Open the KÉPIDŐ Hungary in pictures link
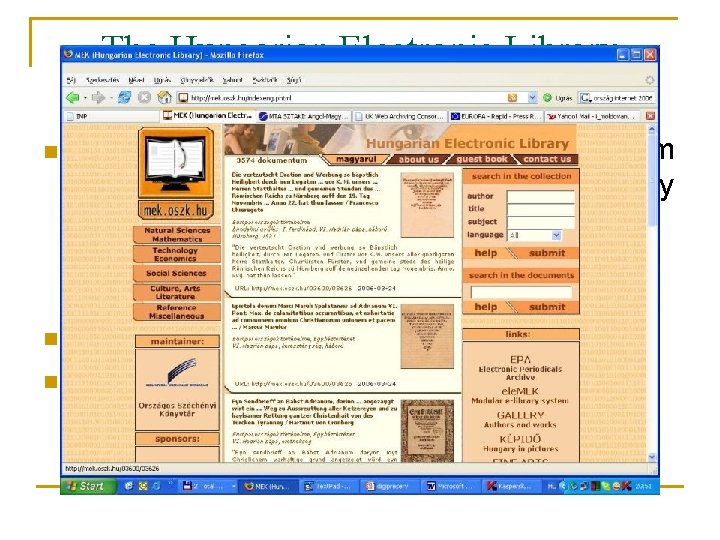The image size is (720, 540). click(x=520, y=443)
